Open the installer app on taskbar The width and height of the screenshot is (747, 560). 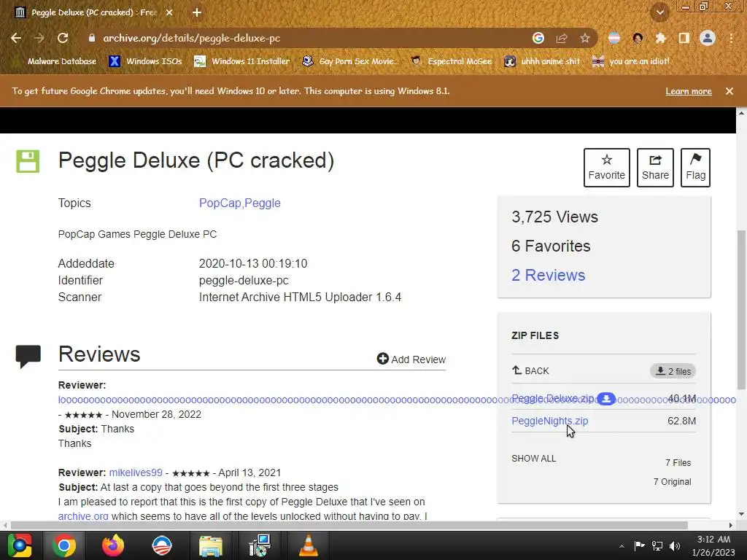(259, 545)
